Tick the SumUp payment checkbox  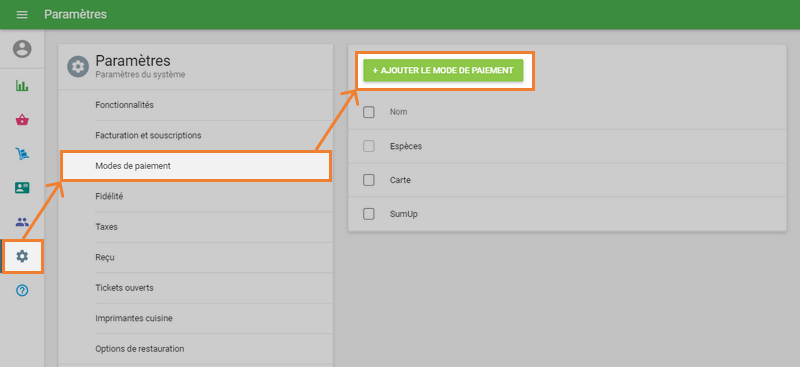(x=369, y=214)
